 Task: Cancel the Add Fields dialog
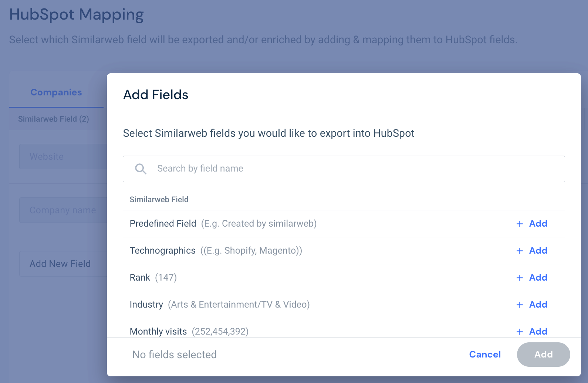pos(485,355)
